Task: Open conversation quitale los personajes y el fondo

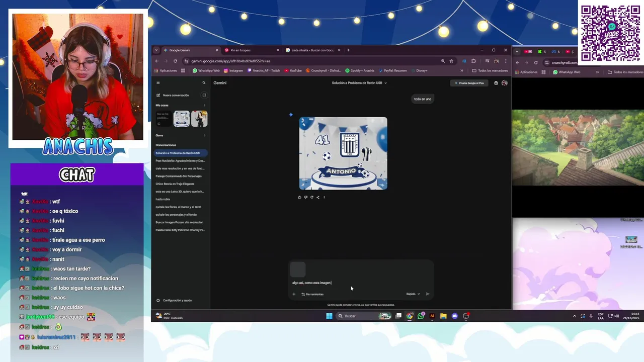Action: 181,215
